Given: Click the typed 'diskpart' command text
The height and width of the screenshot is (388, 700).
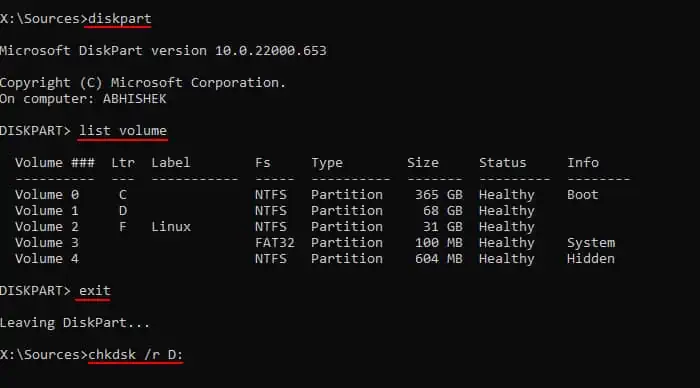Looking at the screenshot, I should click(120, 19).
